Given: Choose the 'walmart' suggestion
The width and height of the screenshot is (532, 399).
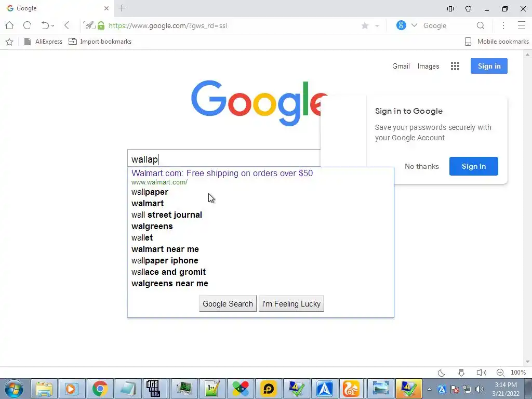Looking at the screenshot, I should tap(148, 203).
